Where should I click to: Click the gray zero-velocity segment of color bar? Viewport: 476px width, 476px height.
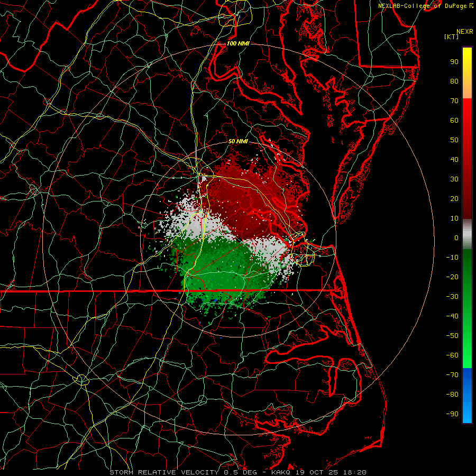(x=467, y=234)
